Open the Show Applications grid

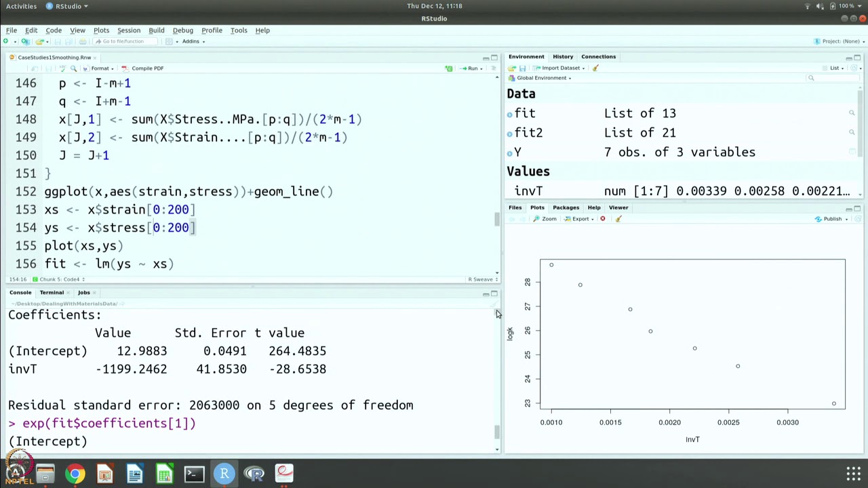853,473
